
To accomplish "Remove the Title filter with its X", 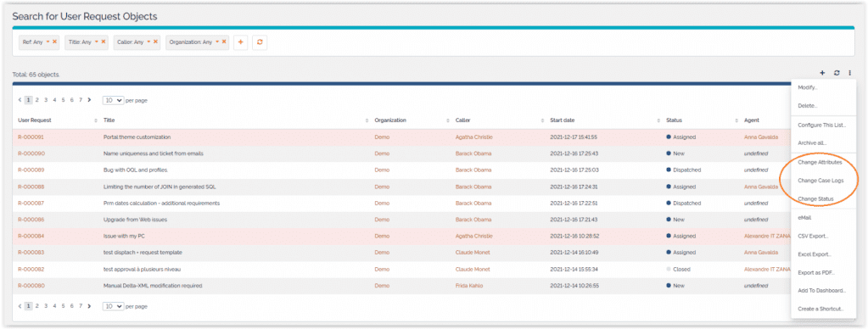I will pos(103,42).
